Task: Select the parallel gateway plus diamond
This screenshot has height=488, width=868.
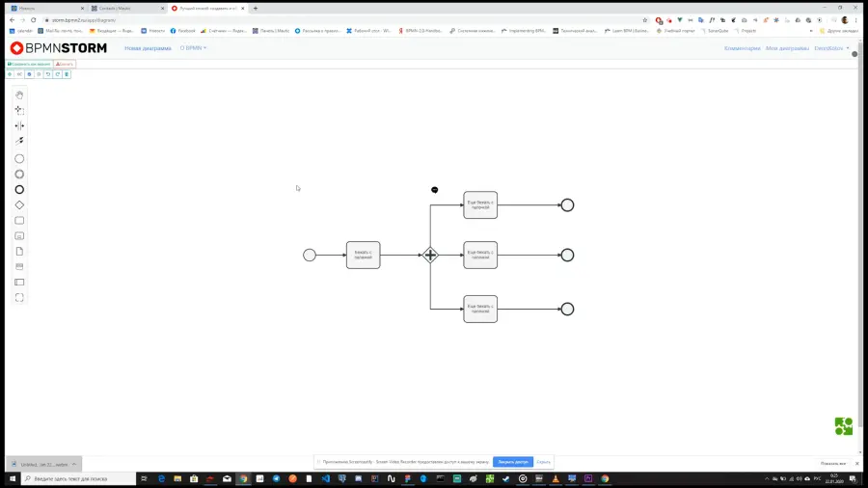Action: tap(430, 255)
